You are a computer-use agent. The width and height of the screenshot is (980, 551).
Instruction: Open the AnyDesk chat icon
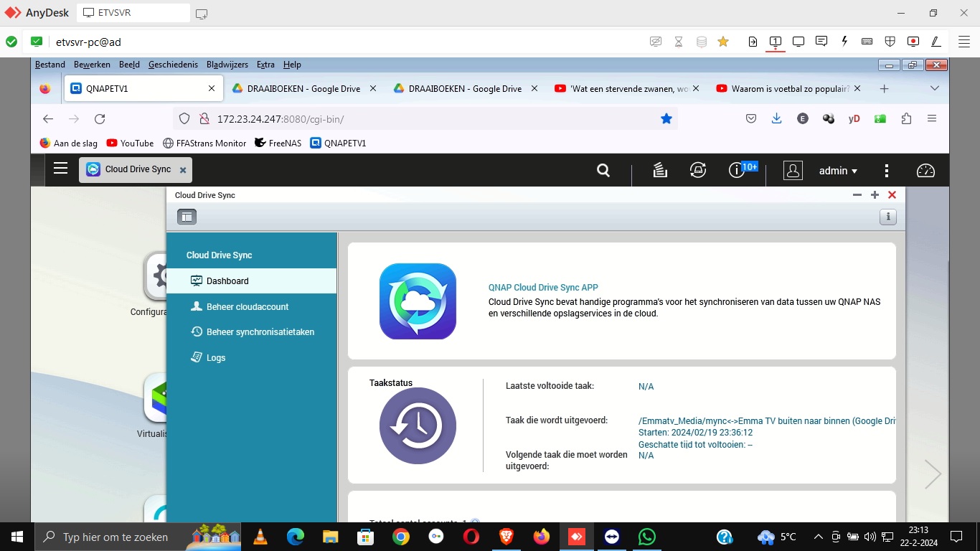[x=822, y=42]
